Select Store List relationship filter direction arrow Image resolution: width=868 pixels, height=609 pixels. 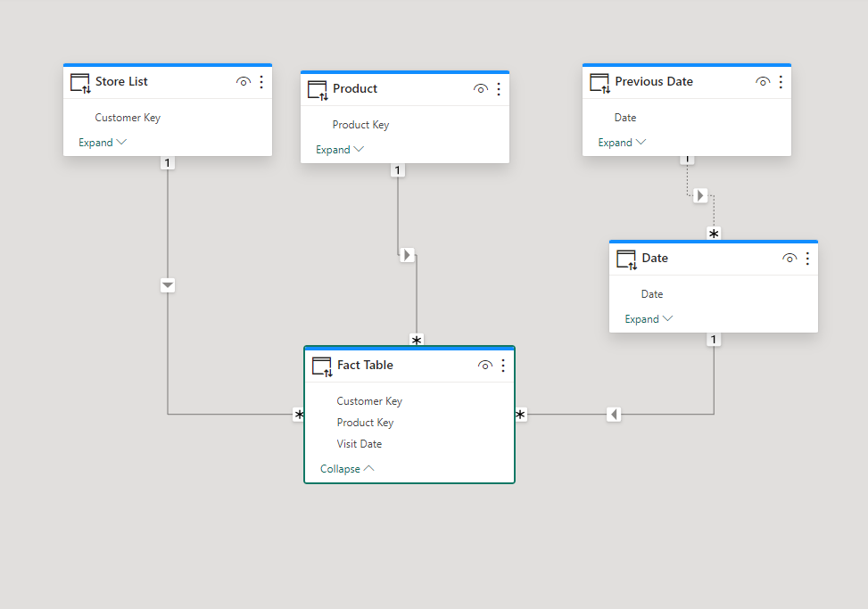(168, 285)
